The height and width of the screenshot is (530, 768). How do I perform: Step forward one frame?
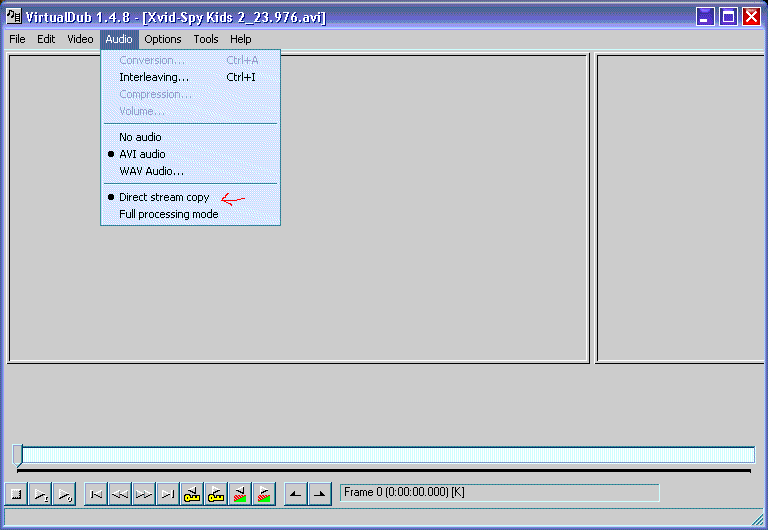[144, 494]
